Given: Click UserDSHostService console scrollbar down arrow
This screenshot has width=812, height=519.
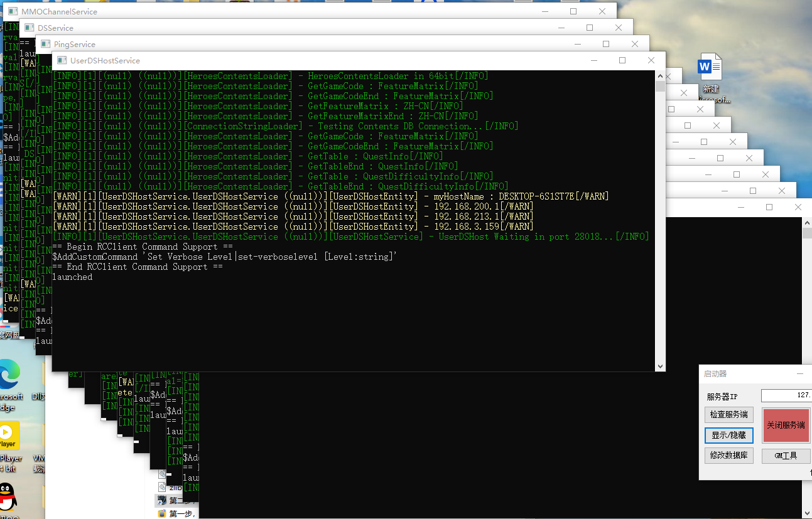Looking at the screenshot, I should [x=660, y=367].
